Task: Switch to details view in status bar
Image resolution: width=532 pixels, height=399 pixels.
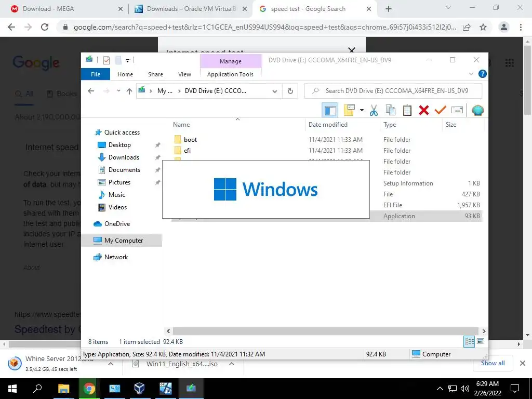Action: [469, 342]
